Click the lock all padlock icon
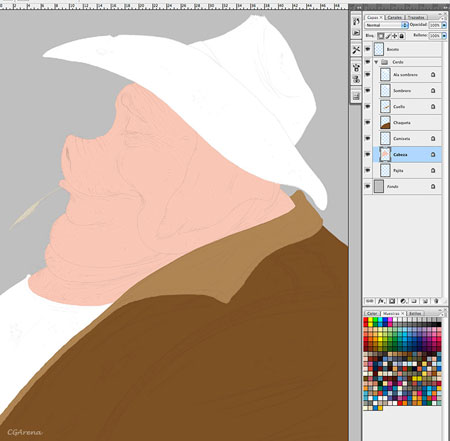Screen dimensions: 450x441 coord(402,36)
